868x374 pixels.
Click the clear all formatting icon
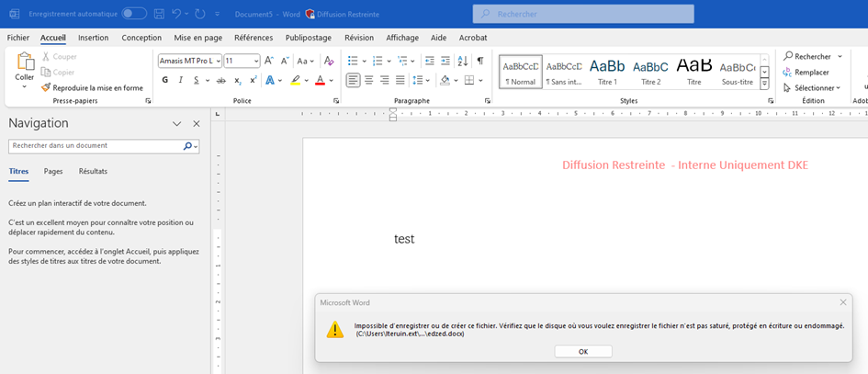[329, 61]
